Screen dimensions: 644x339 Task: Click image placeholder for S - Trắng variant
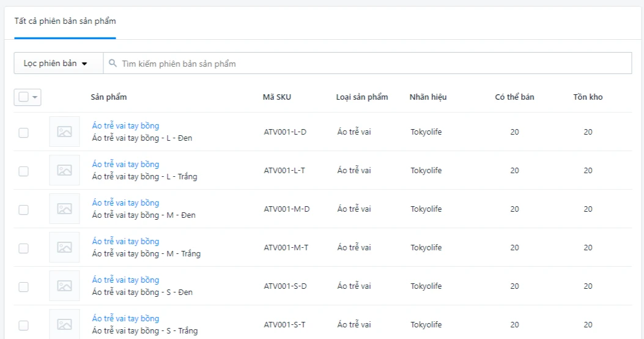pyautogui.click(x=64, y=324)
